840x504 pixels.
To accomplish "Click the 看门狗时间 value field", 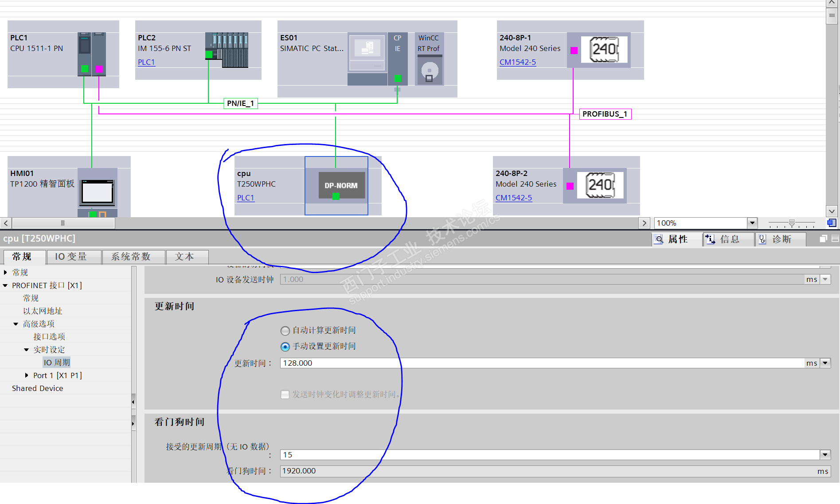I will tap(555, 471).
